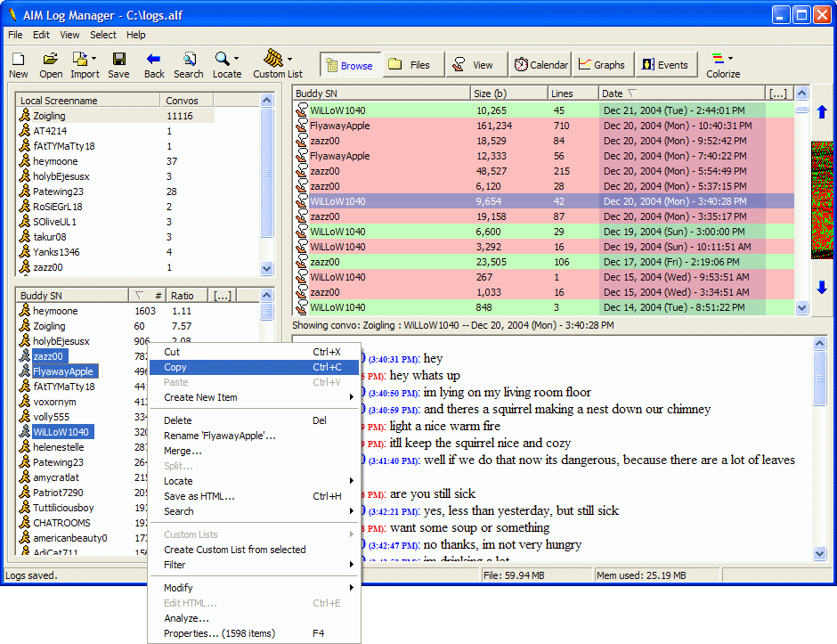Click the New toolbar icon
837x644 pixels.
[18, 58]
